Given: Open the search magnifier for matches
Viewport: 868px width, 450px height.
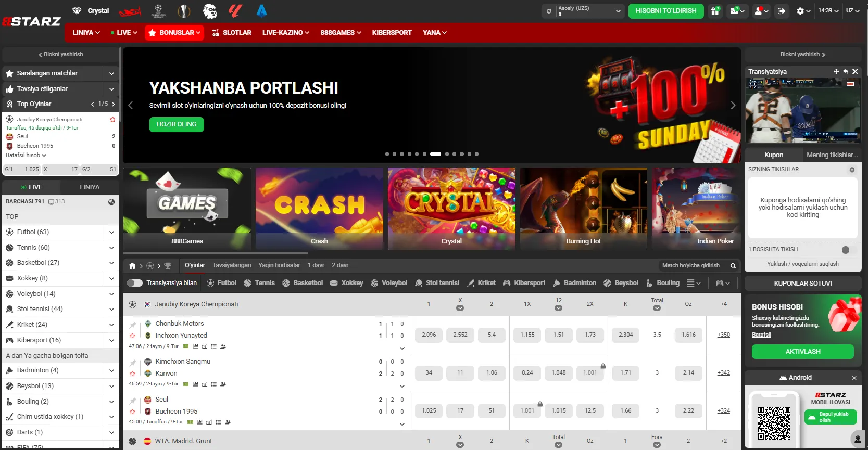Looking at the screenshot, I should click(x=733, y=266).
